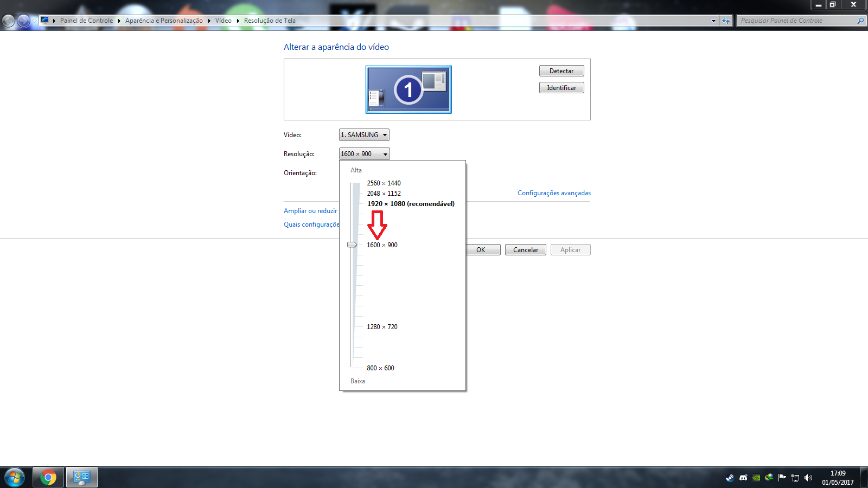Viewport: 868px width, 488px height.
Task: Choose the 1920 × 1080 (recomendável) resolution
Action: pyautogui.click(x=410, y=204)
